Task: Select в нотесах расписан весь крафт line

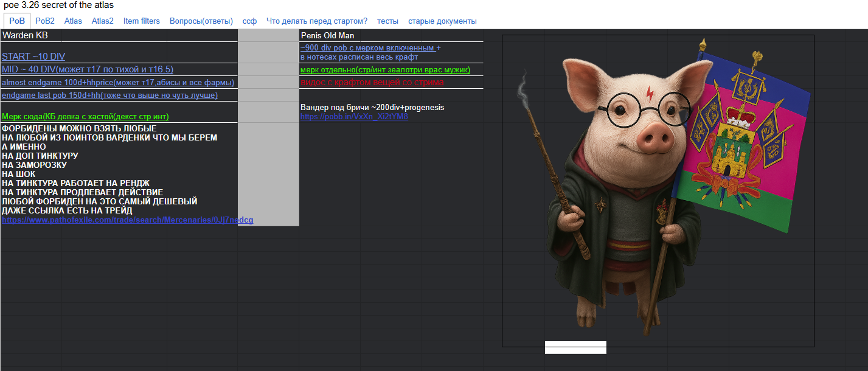Action: pos(359,57)
